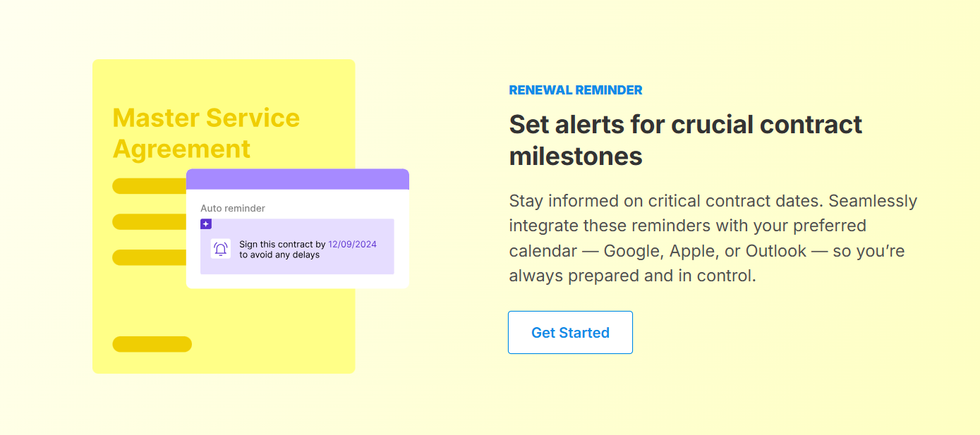This screenshot has height=435, width=980.
Task: Select the Auto reminder card title
Action: coord(233,208)
